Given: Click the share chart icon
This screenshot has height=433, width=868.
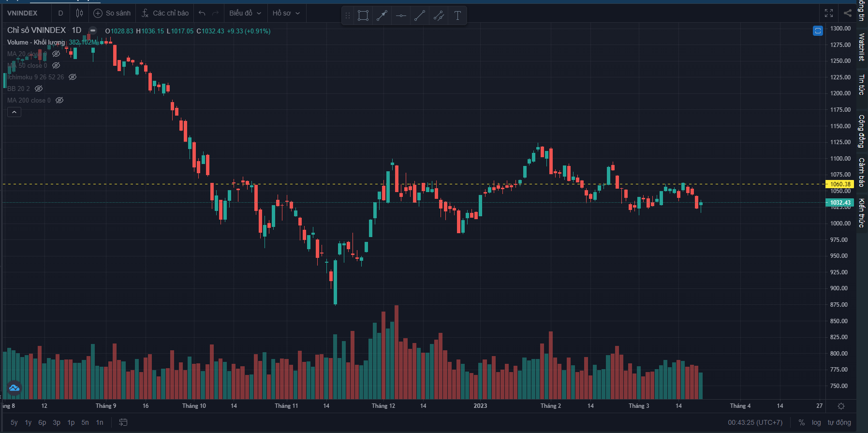Looking at the screenshot, I should (x=848, y=13).
